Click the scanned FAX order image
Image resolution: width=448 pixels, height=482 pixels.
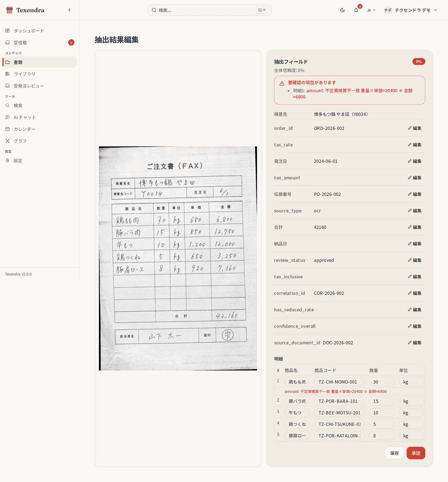tap(178, 258)
